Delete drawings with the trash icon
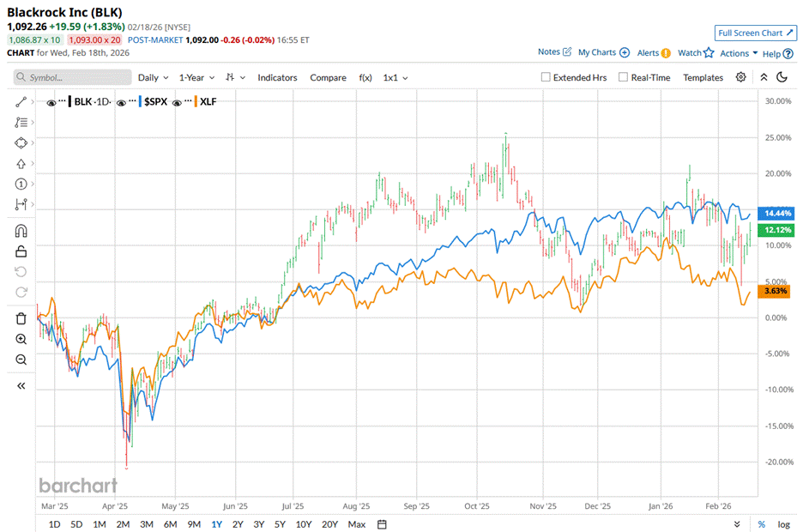803x532 pixels. pyautogui.click(x=21, y=318)
